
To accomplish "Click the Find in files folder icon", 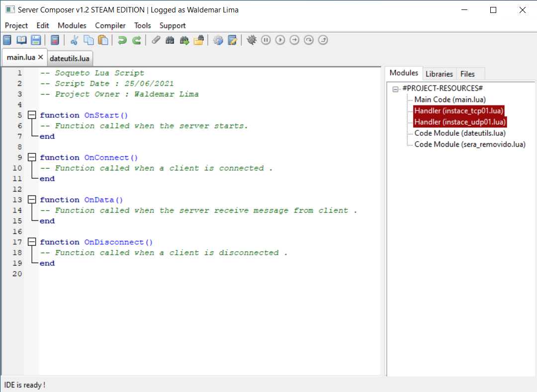I will coord(198,40).
